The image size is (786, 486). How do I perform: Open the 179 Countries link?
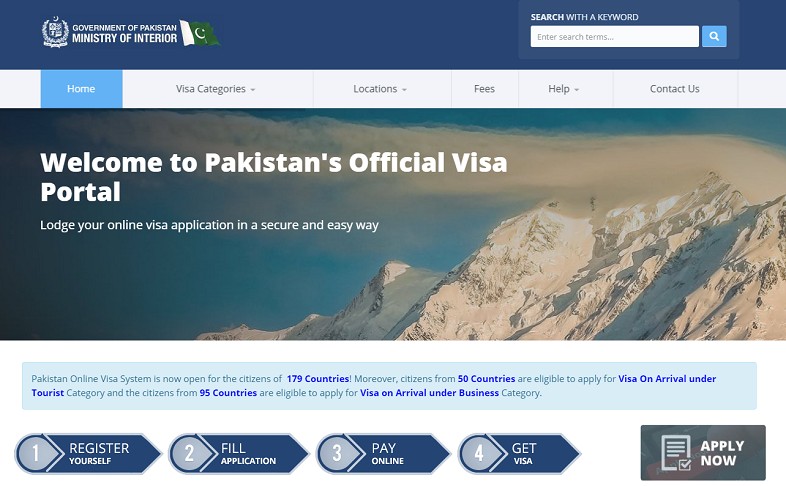(x=317, y=379)
